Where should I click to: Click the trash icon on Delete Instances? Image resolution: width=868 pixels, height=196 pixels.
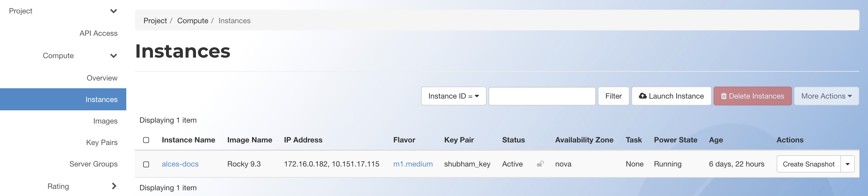click(x=723, y=96)
